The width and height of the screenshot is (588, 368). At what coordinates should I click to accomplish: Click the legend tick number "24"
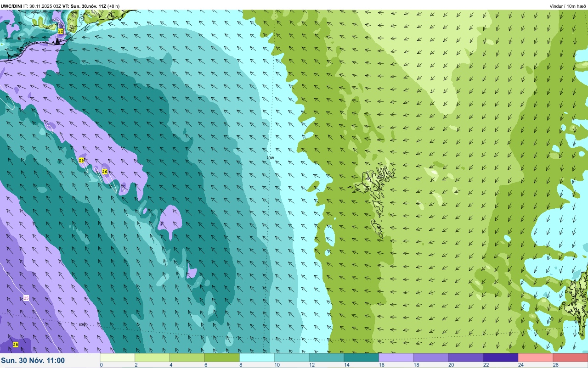point(520,365)
